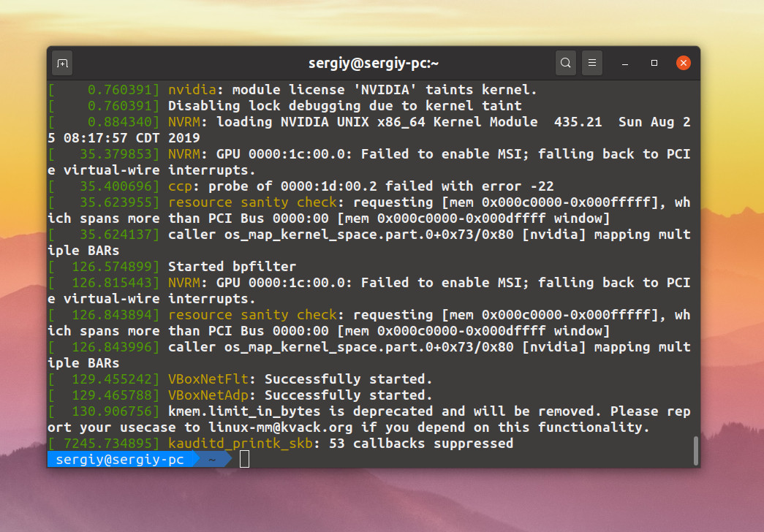Click the 'VBoxNetAdp' label
The height and width of the screenshot is (532, 764).
click(208, 395)
